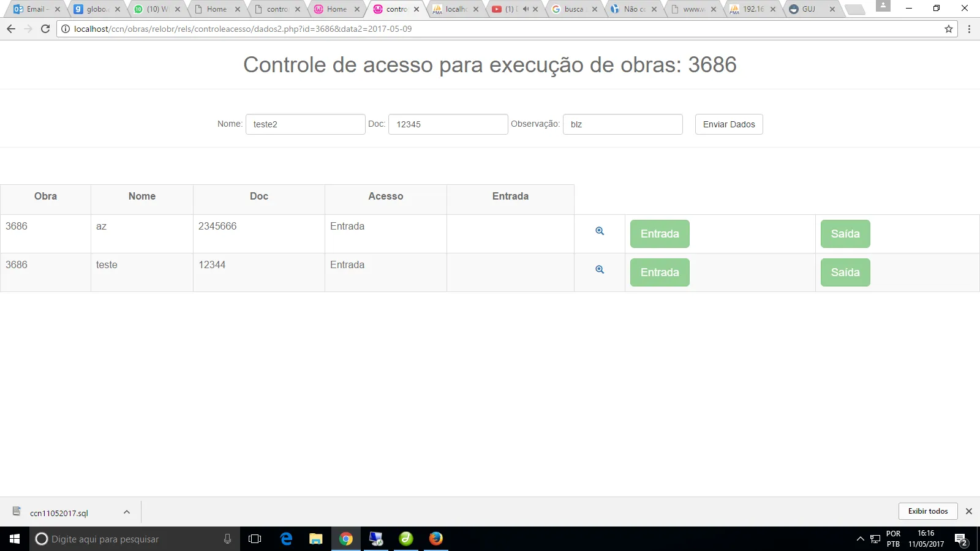The height and width of the screenshot is (551, 980).
Task: Focus the Observação text field
Action: 622,124
